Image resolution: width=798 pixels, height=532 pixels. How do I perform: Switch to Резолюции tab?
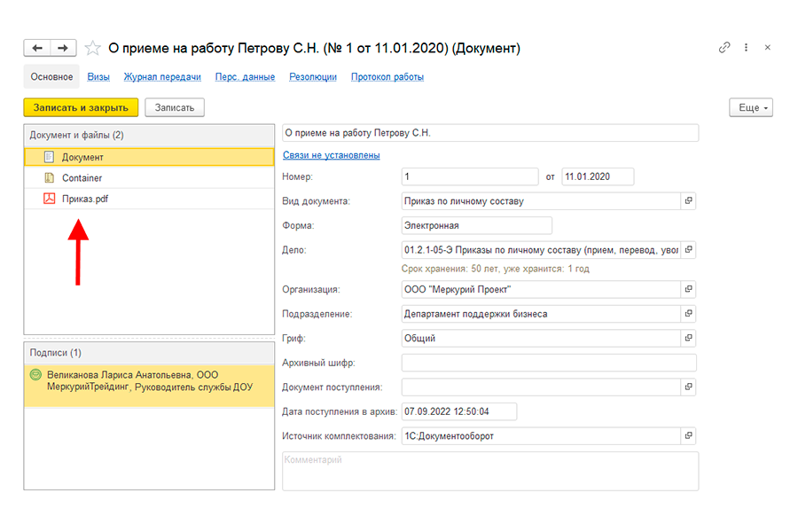313,77
